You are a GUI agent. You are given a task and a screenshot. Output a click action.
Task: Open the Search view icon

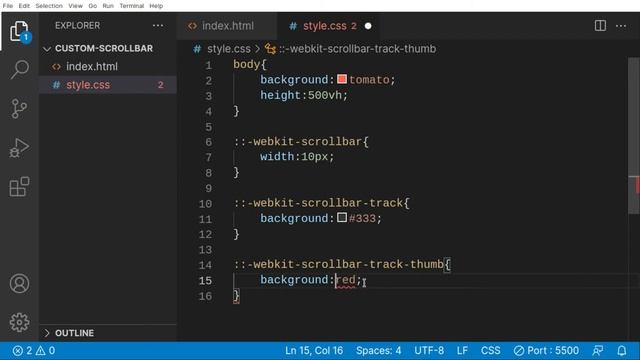pos(19,69)
